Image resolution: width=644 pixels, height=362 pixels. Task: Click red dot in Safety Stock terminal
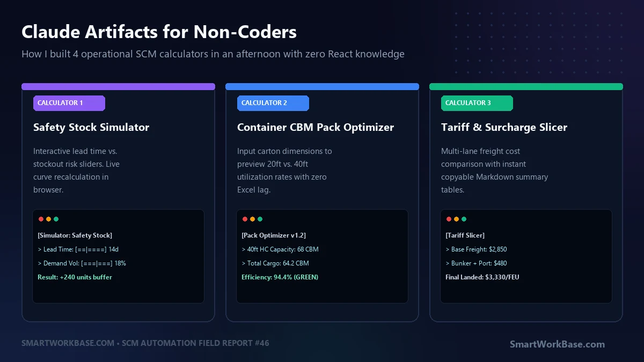(41, 219)
